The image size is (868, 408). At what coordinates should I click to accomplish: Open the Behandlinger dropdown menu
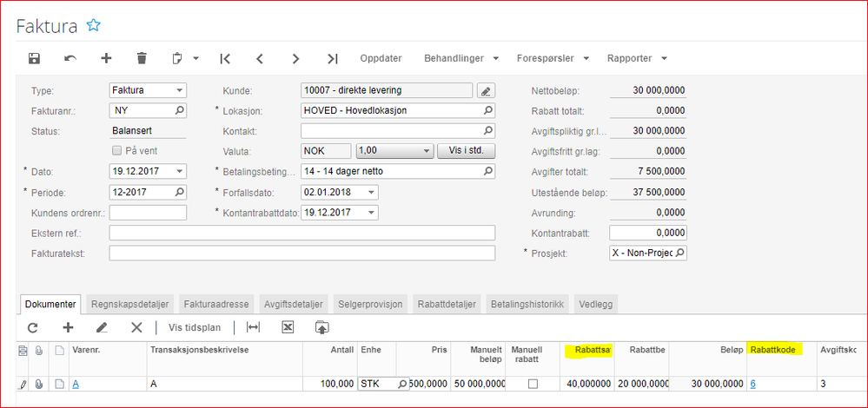tap(461, 58)
